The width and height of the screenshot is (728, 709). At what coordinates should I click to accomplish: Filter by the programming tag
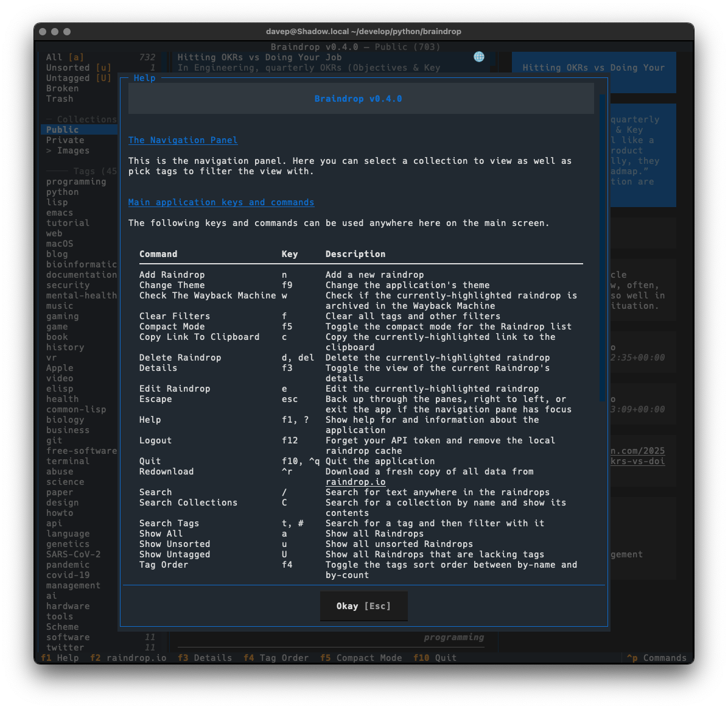point(76,182)
